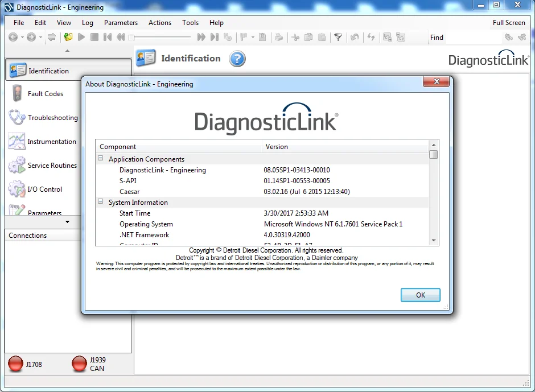The height and width of the screenshot is (392, 535).
Task: Jump to log end with skip-forward button
Action: (214, 37)
